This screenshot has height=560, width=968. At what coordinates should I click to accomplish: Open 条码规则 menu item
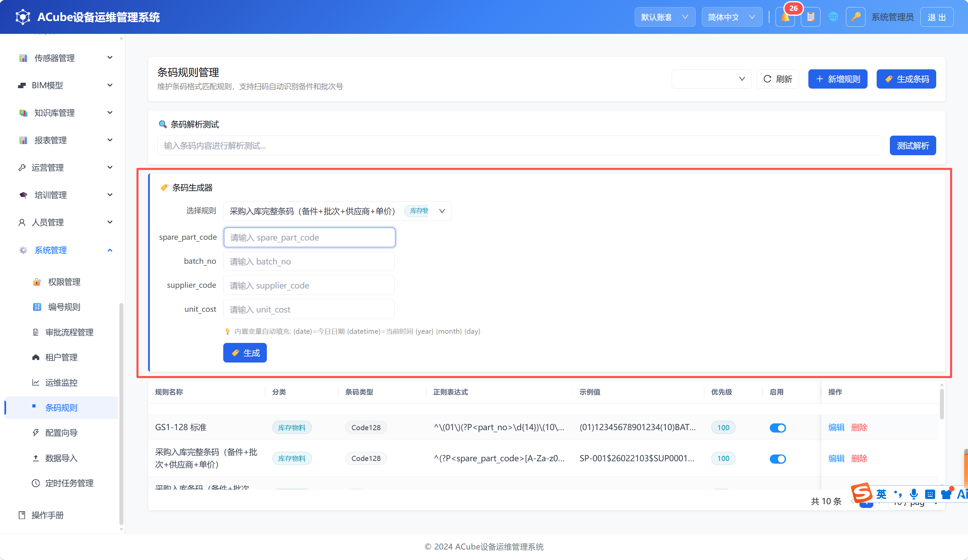pyautogui.click(x=62, y=407)
